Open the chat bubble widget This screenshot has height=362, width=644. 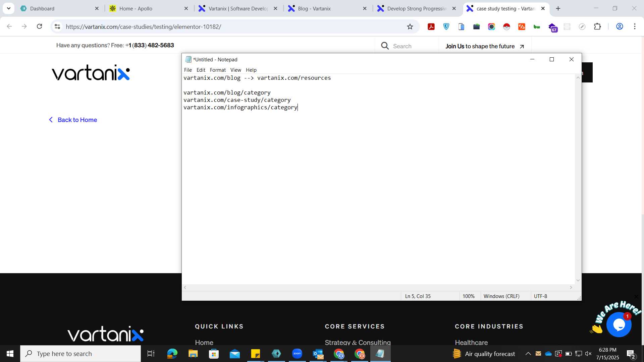tap(619, 324)
